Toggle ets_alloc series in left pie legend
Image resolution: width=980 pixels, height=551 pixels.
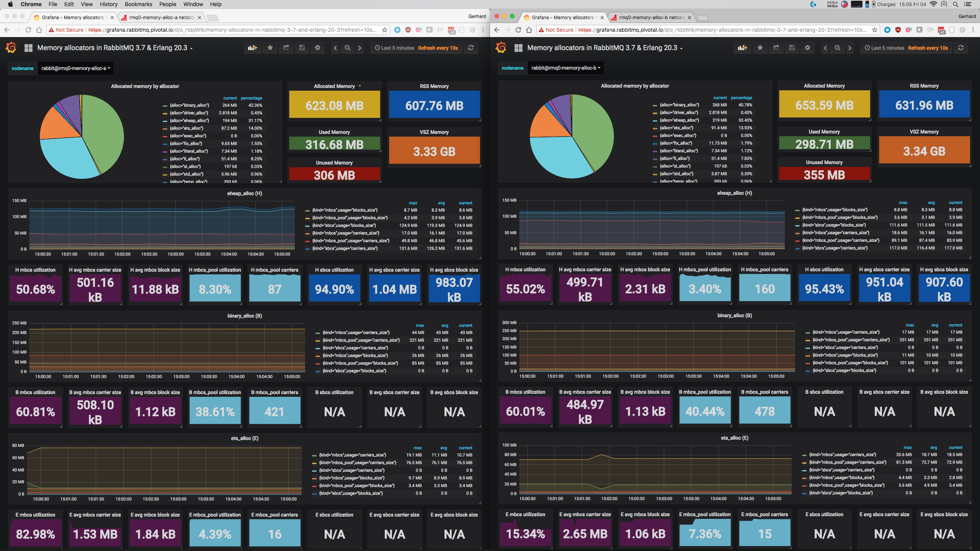pyautogui.click(x=187, y=128)
